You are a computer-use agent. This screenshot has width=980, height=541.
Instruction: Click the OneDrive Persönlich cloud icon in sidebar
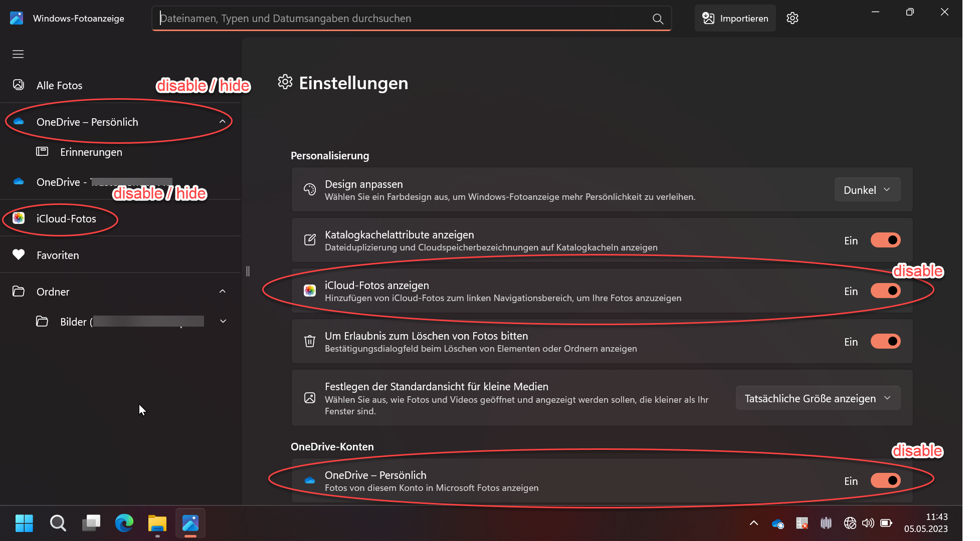pyautogui.click(x=19, y=121)
